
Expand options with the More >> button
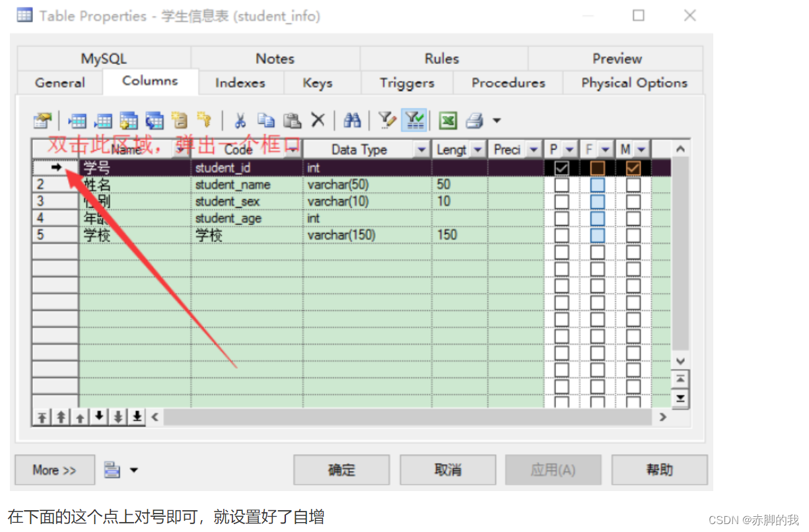54,470
